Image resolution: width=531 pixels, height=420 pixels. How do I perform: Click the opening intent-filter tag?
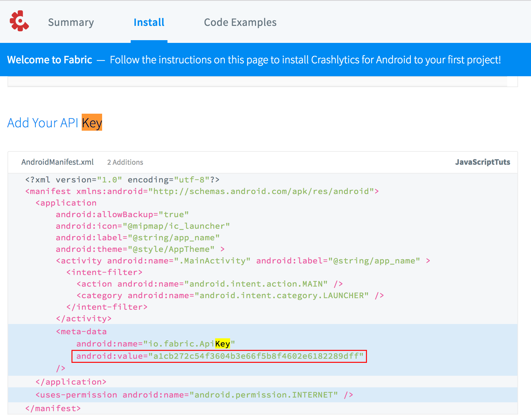(x=104, y=272)
